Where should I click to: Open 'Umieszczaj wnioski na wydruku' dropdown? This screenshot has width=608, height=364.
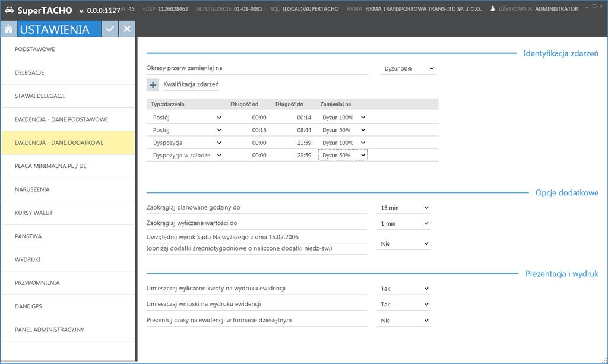click(404, 305)
